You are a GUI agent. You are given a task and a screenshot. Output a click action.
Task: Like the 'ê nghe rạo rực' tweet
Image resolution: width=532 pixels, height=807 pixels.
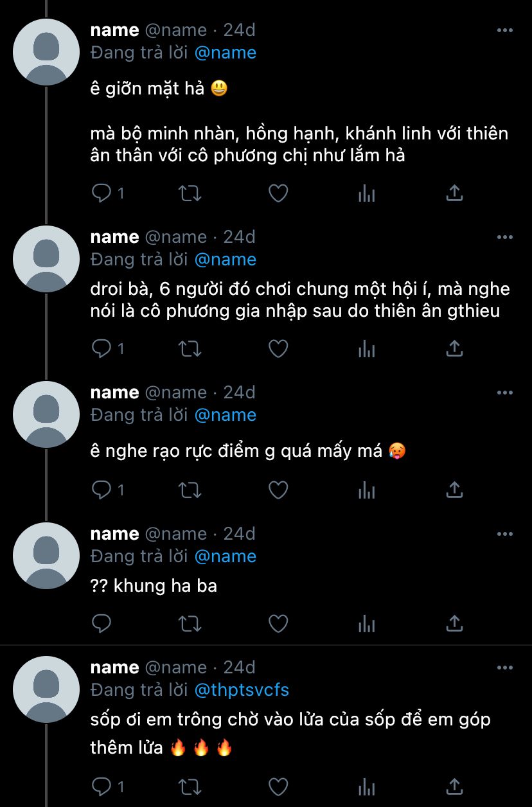click(278, 490)
